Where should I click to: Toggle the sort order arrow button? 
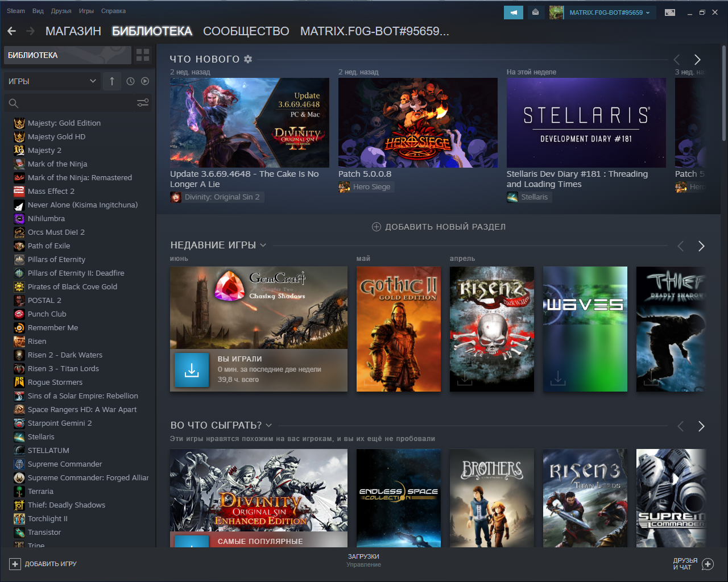click(x=112, y=81)
